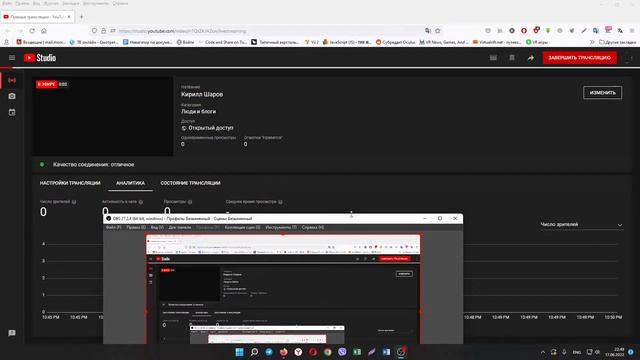
Task: Click the Firefox reload page icon
Action: (x=32, y=31)
